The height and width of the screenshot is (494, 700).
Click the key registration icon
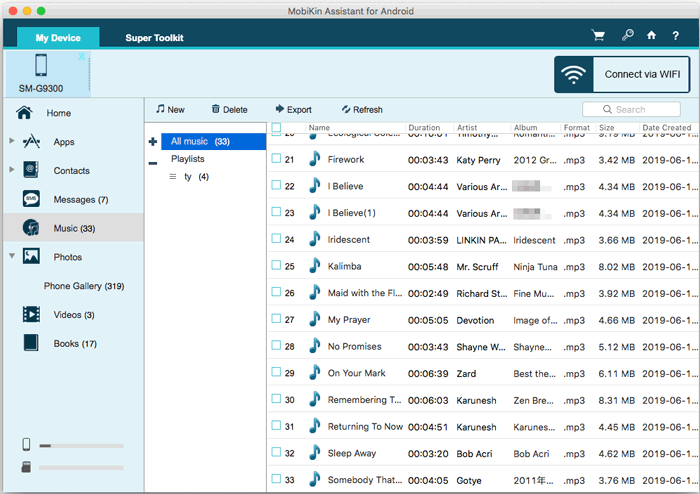tap(628, 35)
